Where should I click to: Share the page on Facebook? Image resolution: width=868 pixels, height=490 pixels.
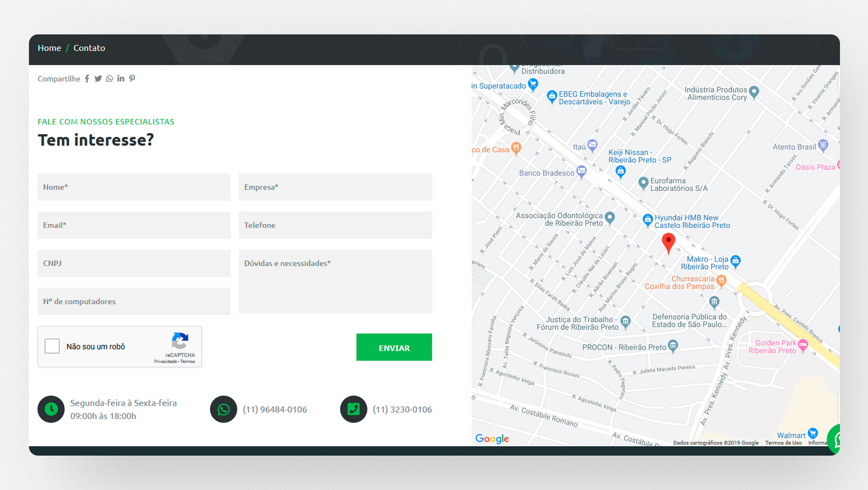click(x=87, y=79)
